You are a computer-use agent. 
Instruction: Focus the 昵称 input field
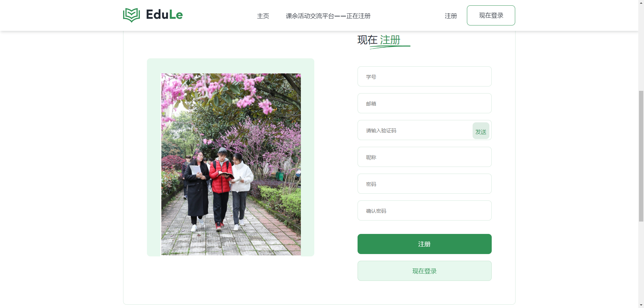(x=425, y=157)
